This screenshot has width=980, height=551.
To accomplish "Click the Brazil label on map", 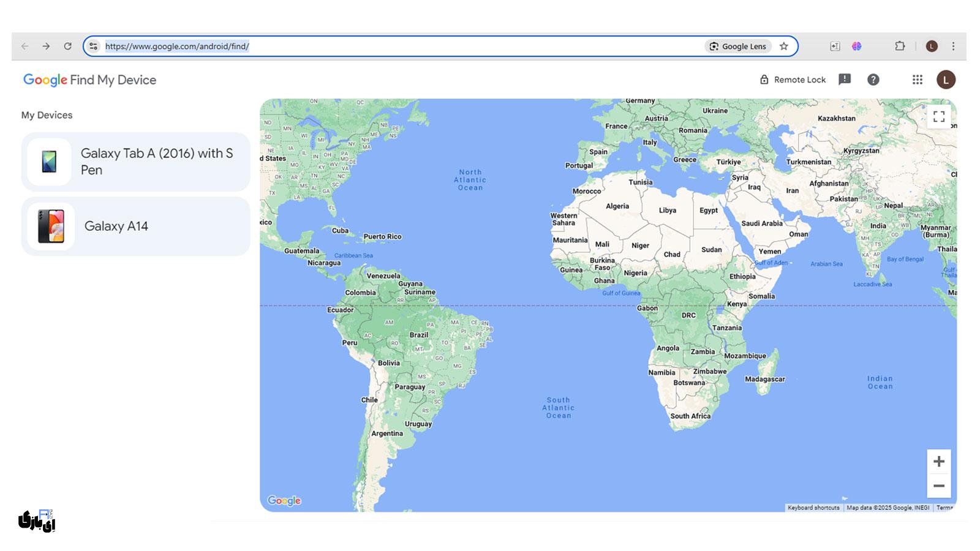I will click(419, 335).
